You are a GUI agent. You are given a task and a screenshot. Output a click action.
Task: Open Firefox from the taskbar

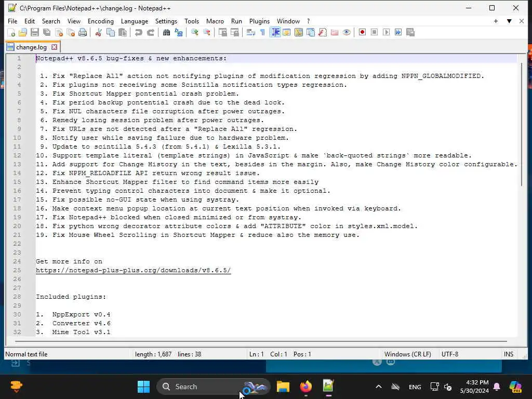tap(306, 387)
